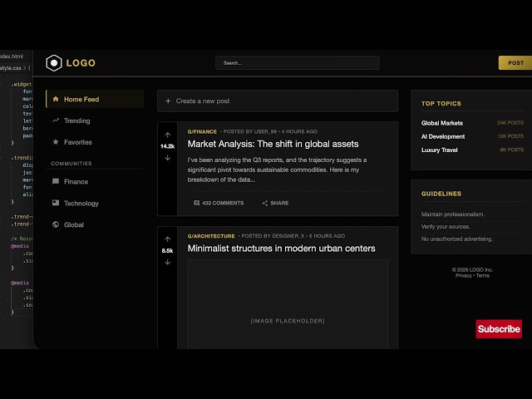Open the 432 COMMENTS link
Image resolution: width=532 pixels, height=399 pixels.
click(x=223, y=203)
